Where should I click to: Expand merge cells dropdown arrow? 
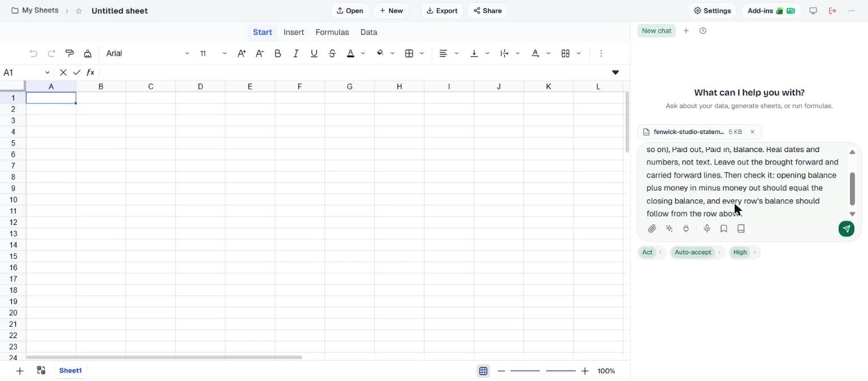(579, 54)
